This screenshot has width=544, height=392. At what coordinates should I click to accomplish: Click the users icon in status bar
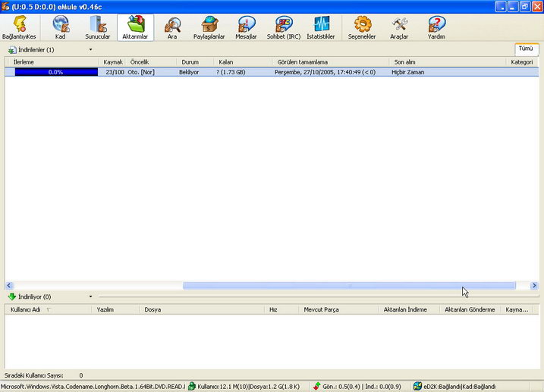[x=191, y=386]
